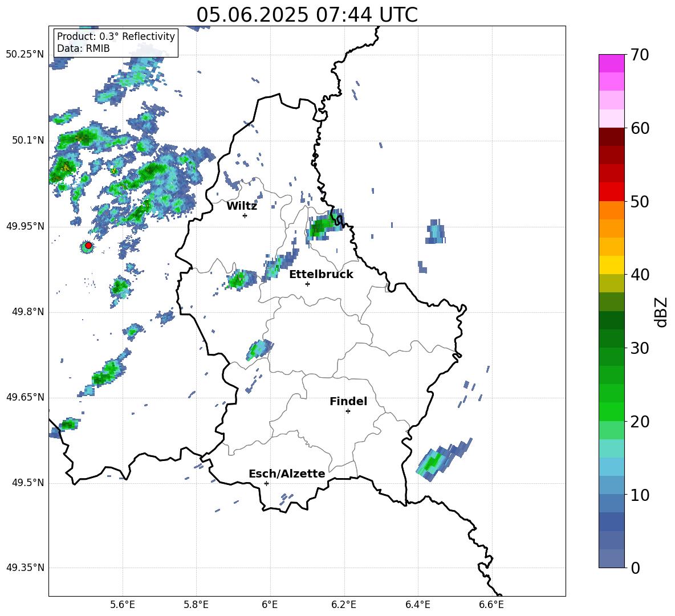Click the 70 colorbar tick label
The height and width of the screenshot is (616, 675).
640,55
